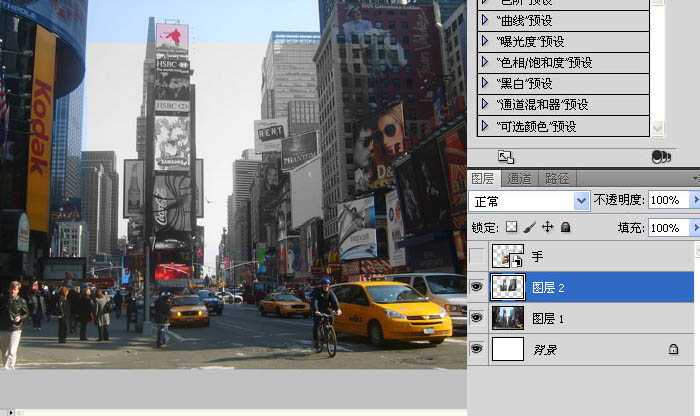Click the three-circles clip icon in adjustments panel
The image size is (700, 416).
tap(660, 157)
